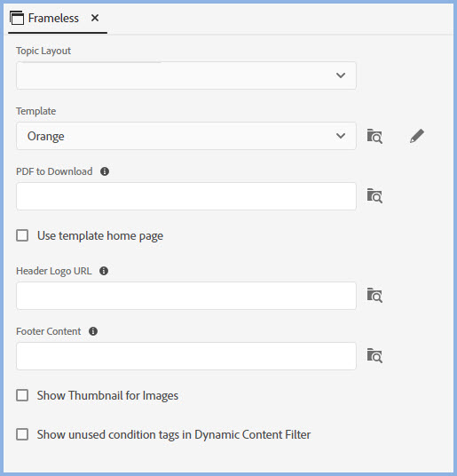This screenshot has height=476, width=457.
Task: Browse for Footer Content file
Action: (x=374, y=355)
